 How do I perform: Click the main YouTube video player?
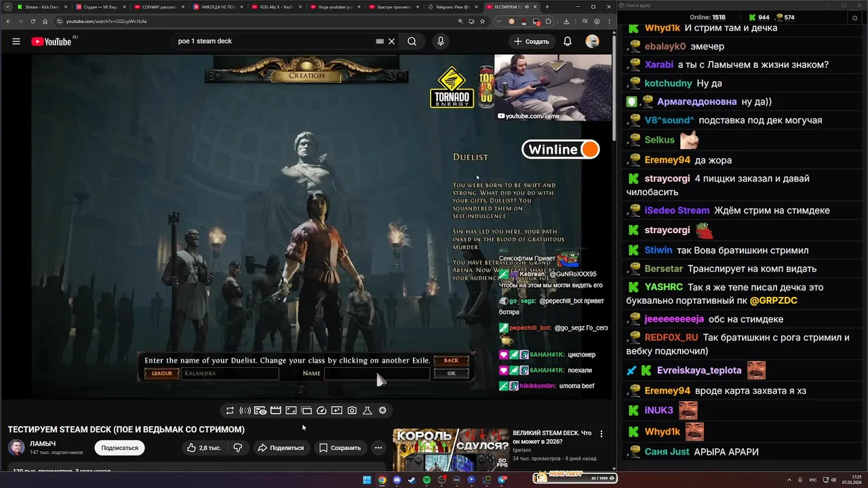click(307, 226)
